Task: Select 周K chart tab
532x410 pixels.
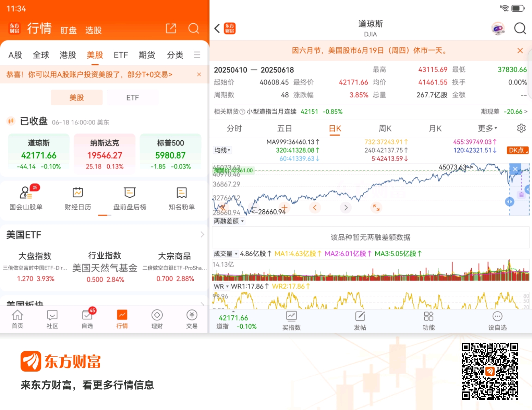Action: (x=385, y=128)
